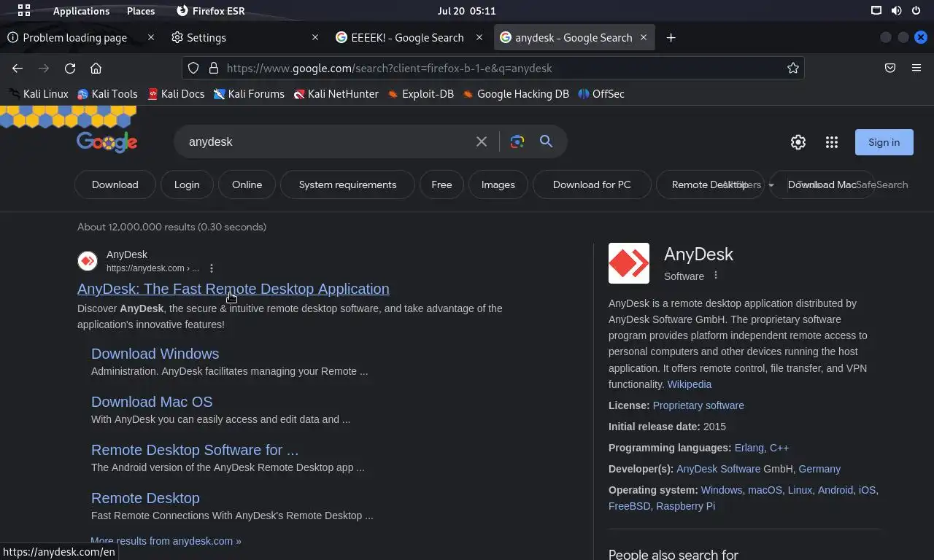
Task: Open the Download Mac OS sitelink
Action: (x=152, y=402)
